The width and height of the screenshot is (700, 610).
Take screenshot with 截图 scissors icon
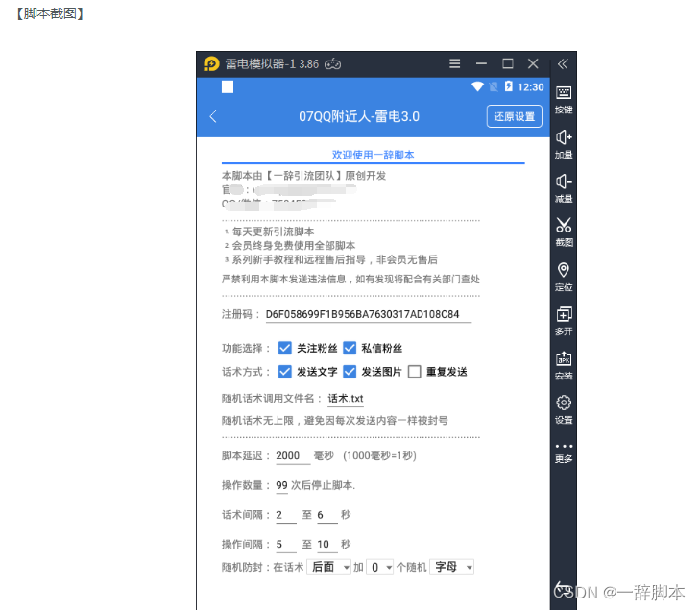564,232
